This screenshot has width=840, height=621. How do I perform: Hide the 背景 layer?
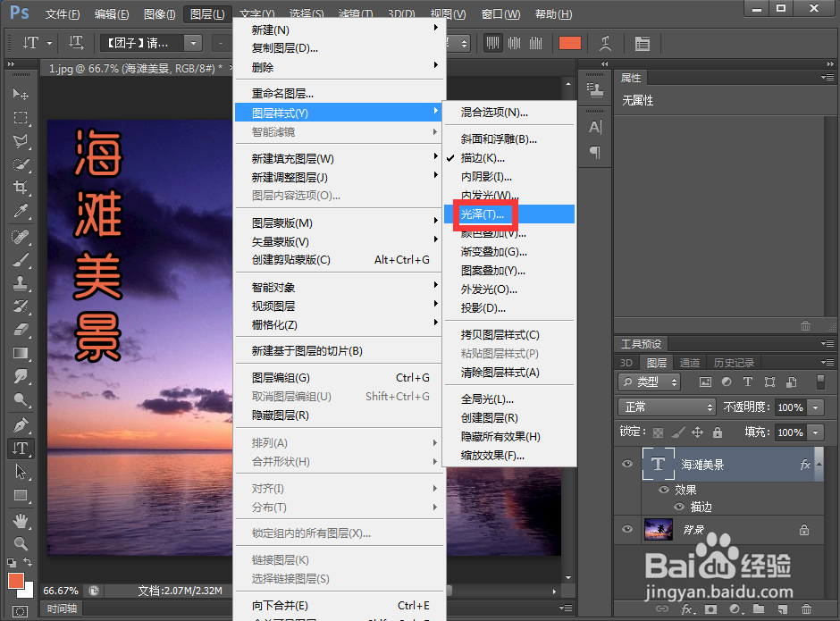pyautogui.click(x=627, y=528)
